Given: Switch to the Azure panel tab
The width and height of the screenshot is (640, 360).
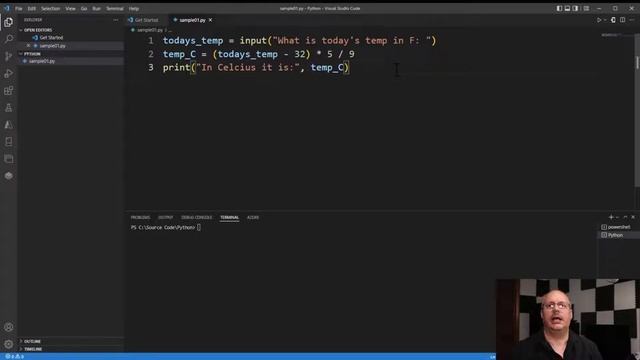Looking at the screenshot, I should 253,218.
